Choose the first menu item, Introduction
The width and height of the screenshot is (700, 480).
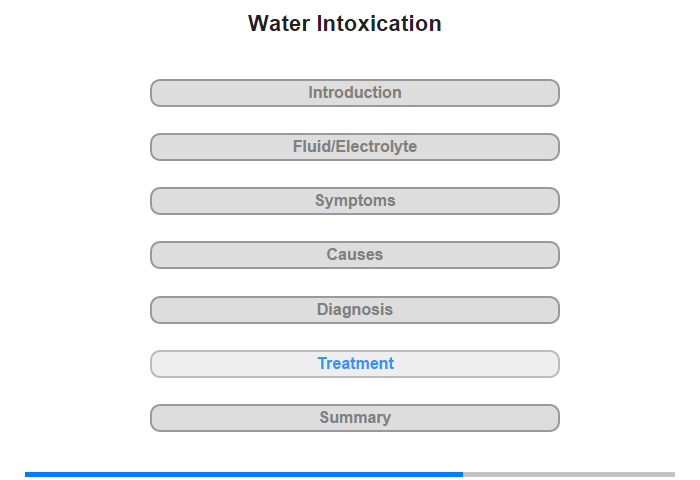point(355,93)
